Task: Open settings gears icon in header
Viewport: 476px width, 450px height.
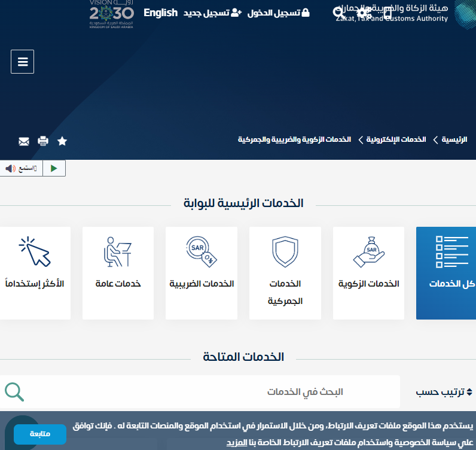Action: (364, 13)
